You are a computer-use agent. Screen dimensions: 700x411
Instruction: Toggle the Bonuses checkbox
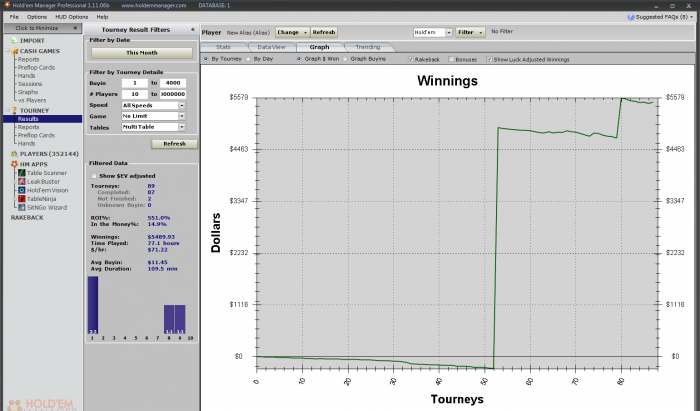click(x=451, y=59)
